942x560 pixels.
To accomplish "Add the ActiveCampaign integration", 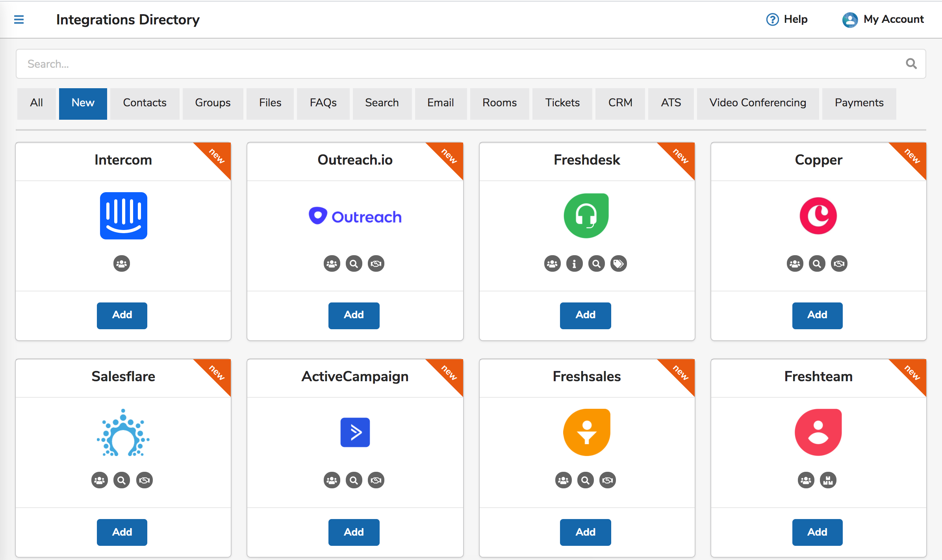I will pos(354,532).
